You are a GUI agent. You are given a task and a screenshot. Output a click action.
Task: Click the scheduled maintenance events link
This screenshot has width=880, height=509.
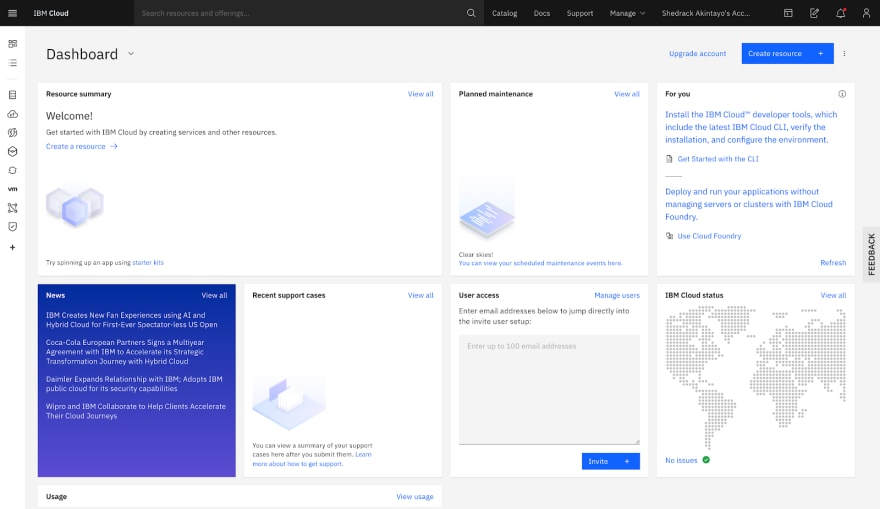(x=540, y=263)
